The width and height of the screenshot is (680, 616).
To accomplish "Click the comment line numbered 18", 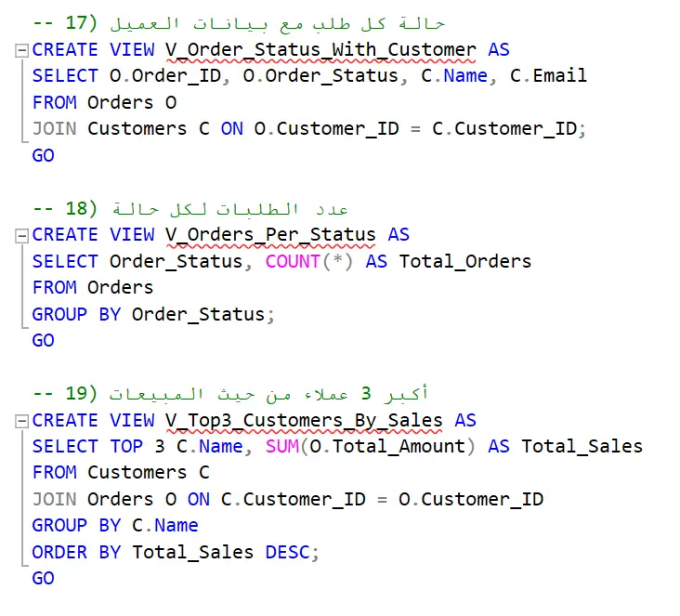I will click(x=190, y=209).
